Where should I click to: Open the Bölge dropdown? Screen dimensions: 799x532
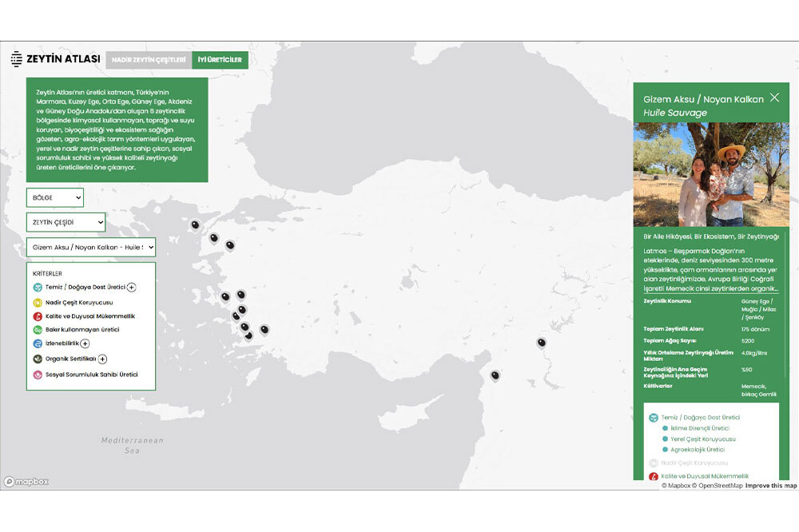pos(54,197)
